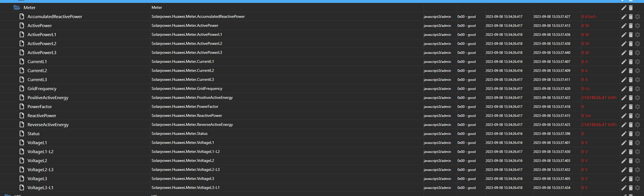Select the ReactivePower row name
644x196 pixels.
[x=42, y=115]
